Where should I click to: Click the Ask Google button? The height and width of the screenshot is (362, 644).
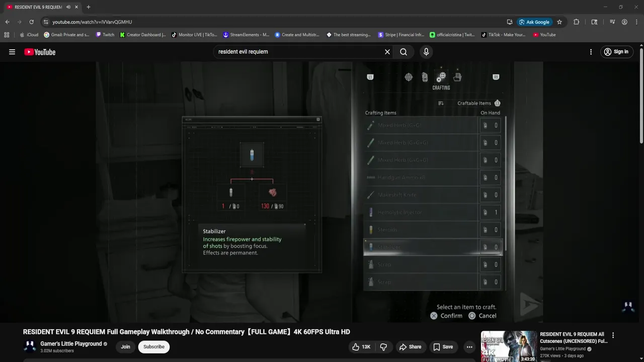click(x=534, y=22)
